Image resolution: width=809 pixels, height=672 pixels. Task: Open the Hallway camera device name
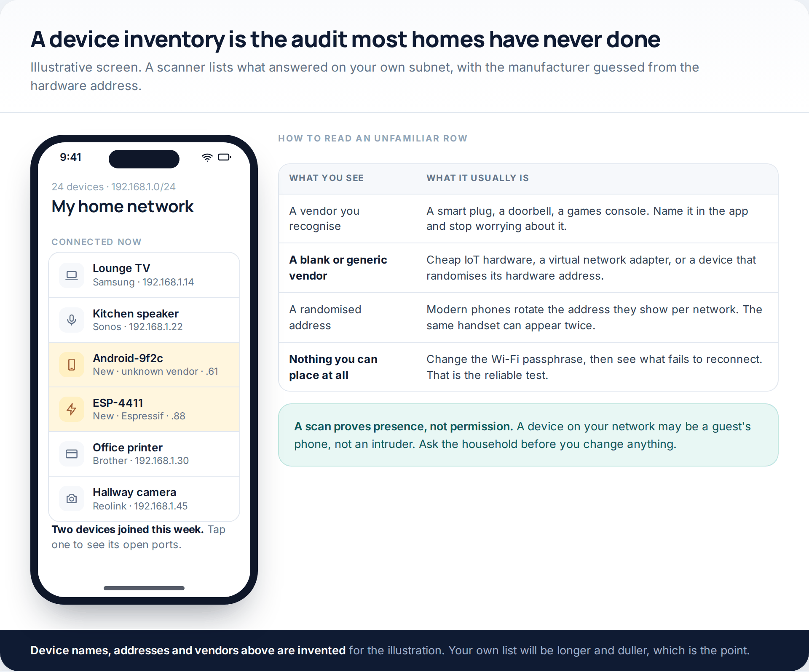(x=134, y=492)
